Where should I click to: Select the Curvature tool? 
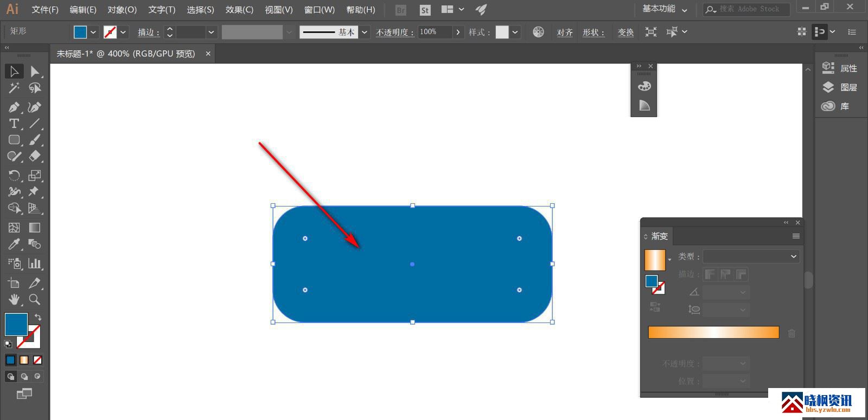coord(35,107)
